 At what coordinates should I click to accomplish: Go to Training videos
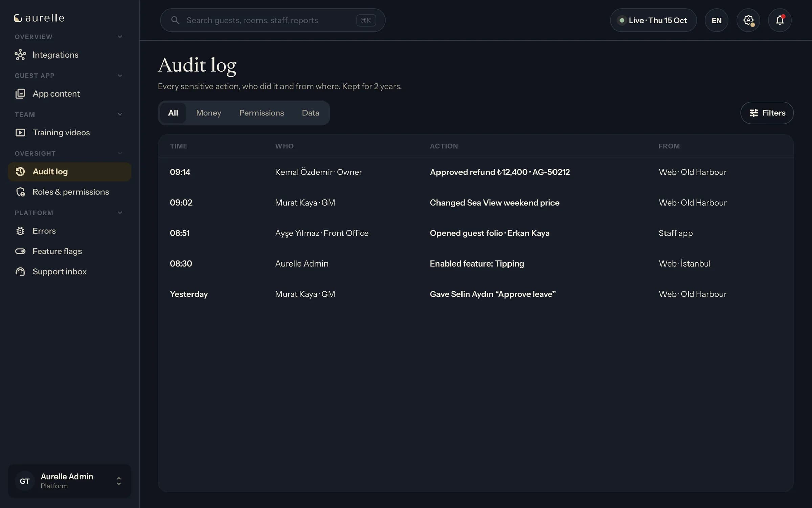point(69,133)
